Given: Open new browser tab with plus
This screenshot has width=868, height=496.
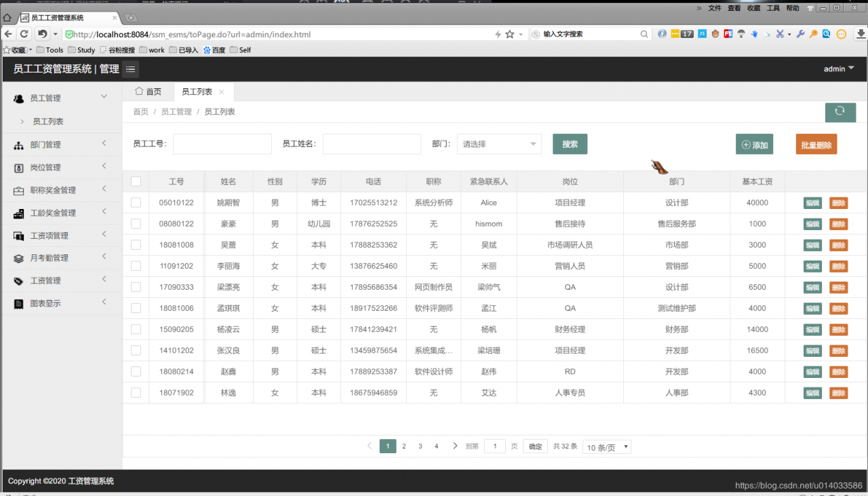Looking at the screenshot, I should coord(131,18).
